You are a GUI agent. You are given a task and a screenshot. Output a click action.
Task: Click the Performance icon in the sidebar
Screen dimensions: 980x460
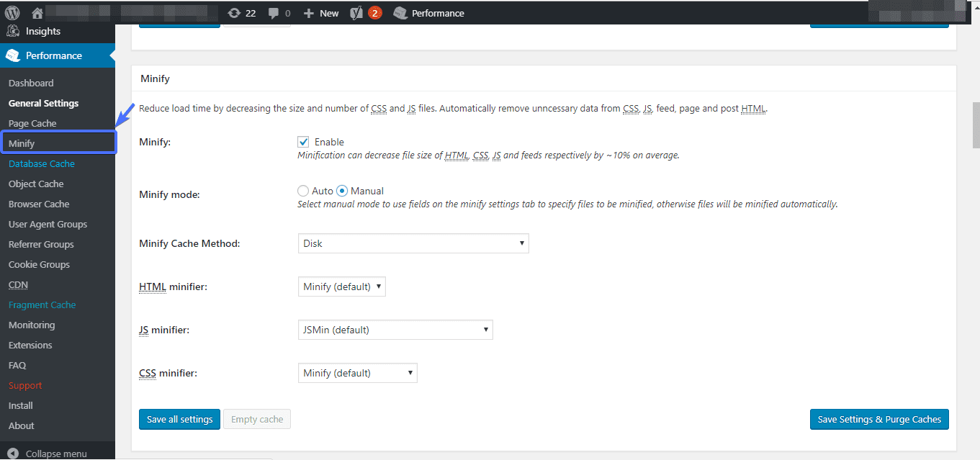click(12, 55)
